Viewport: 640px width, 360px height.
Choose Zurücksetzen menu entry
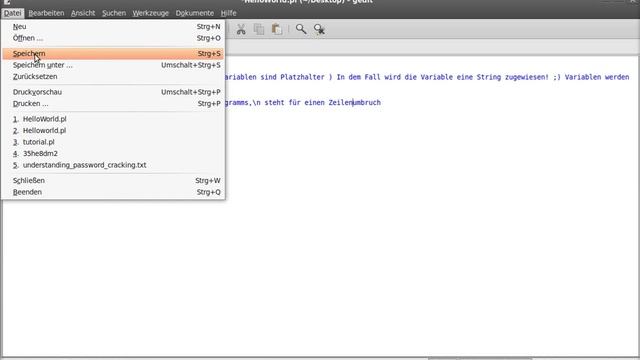point(113,76)
